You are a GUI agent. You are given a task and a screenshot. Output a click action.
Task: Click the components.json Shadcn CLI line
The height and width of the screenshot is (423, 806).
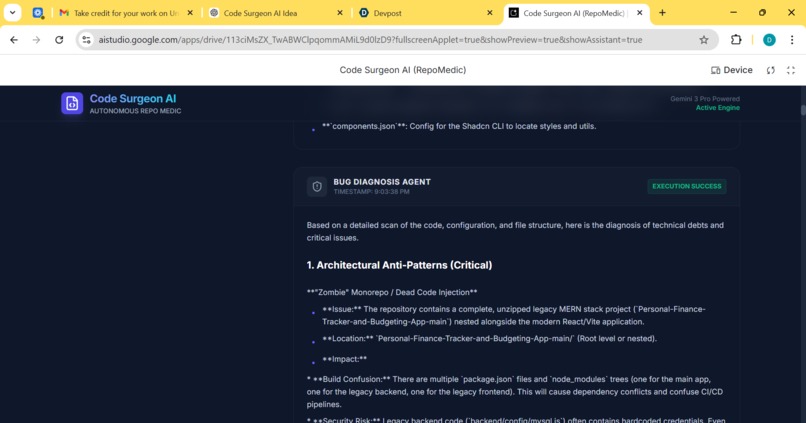459,126
